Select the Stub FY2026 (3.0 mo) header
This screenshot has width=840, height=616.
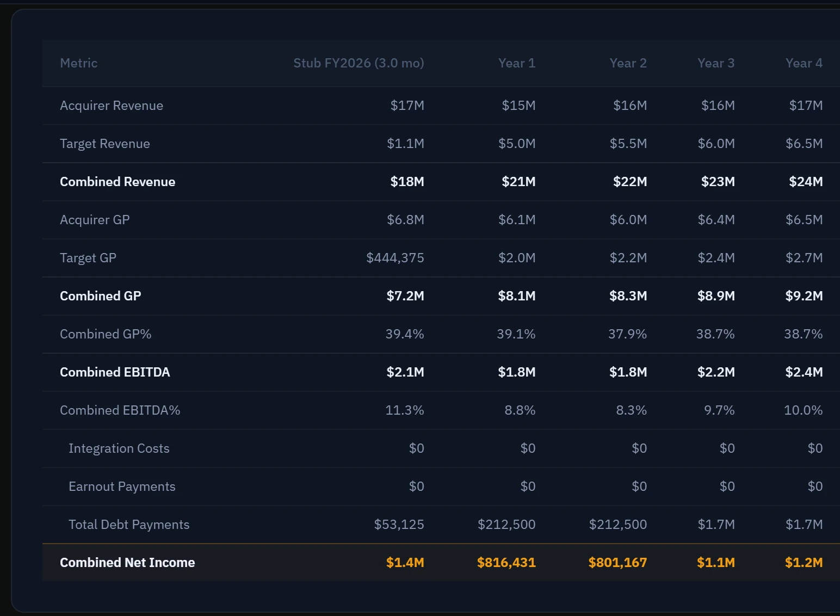(359, 63)
